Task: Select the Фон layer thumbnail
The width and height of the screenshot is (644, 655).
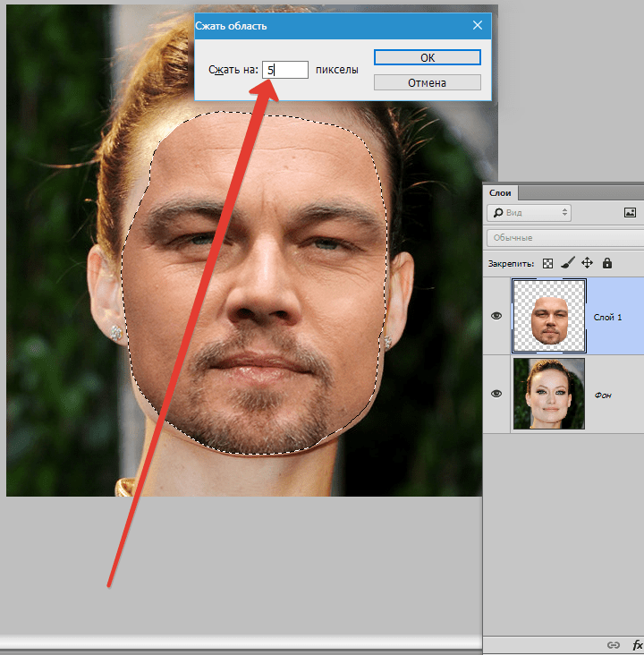Action: (548, 394)
